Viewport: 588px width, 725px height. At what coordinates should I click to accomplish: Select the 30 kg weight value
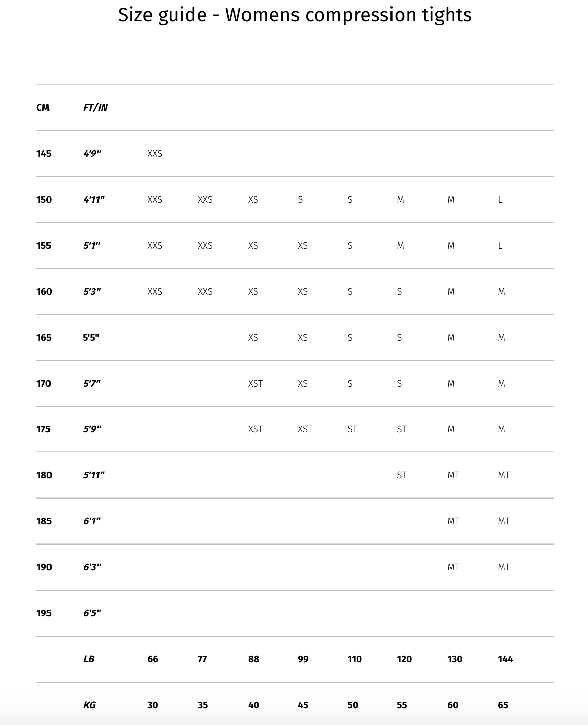click(x=153, y=705)
